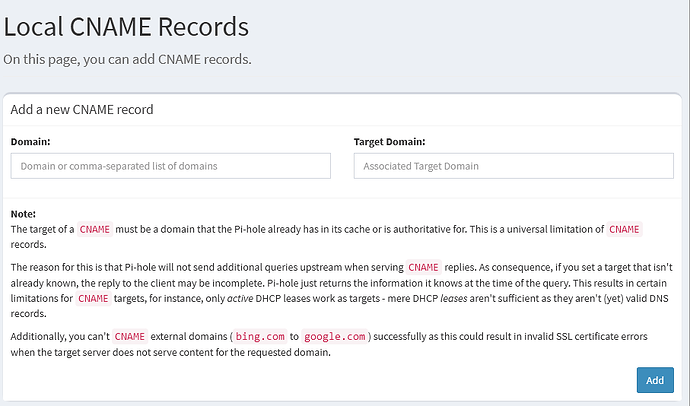Click the CNAME tag after "universal limitation of"
Image resolution: width=690 pixels, height=406 pixels.
tap(624, 229)
